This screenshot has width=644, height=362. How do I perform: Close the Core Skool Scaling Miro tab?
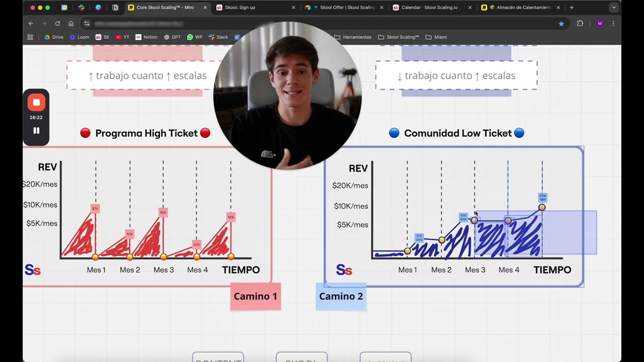pos(205,8)
